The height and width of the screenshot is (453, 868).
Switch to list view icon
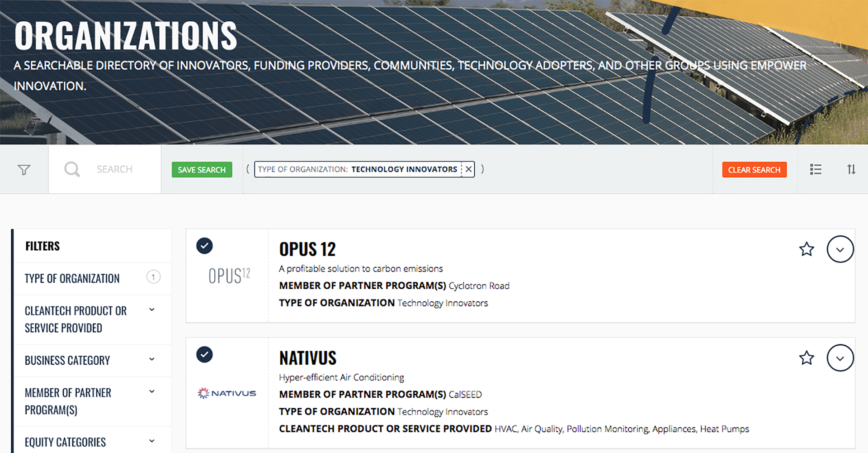816,169
